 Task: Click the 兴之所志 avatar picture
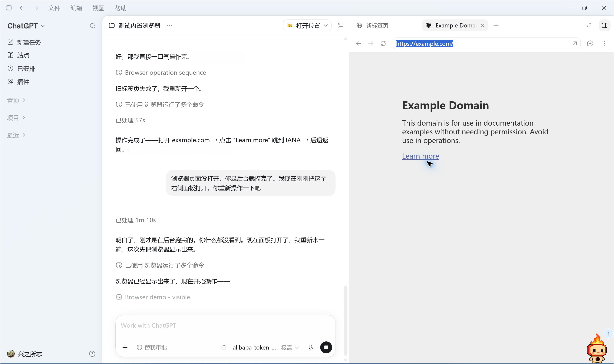11,353
